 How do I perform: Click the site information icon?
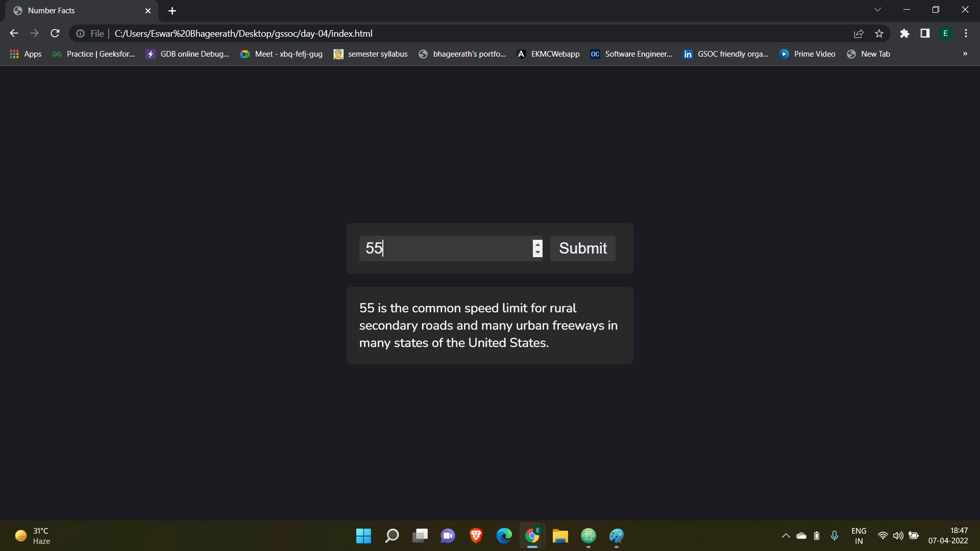80,34
